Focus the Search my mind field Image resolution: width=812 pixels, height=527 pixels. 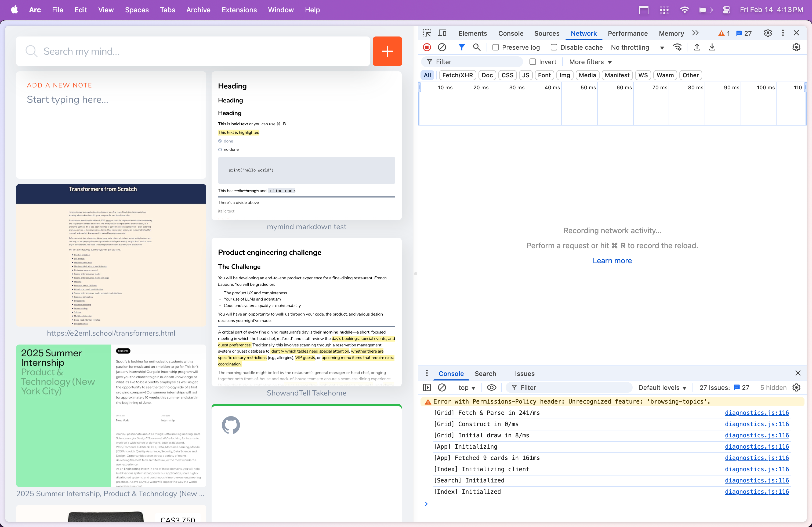193,51
